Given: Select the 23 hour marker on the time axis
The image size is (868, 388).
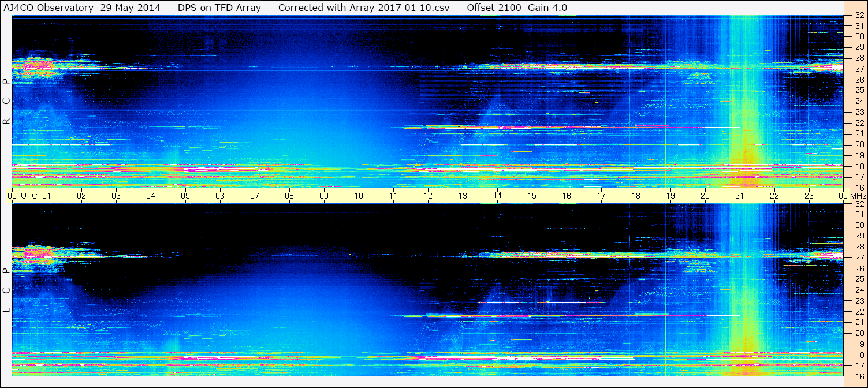Looking at the screenshot, I should click(809, 196).
